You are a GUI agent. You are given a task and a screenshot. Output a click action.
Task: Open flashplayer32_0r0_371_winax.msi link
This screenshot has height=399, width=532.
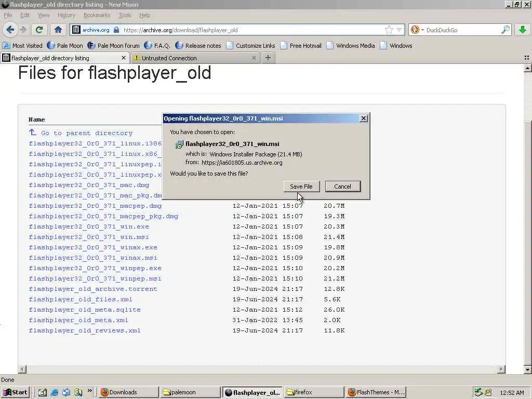[x=93, y=258]
